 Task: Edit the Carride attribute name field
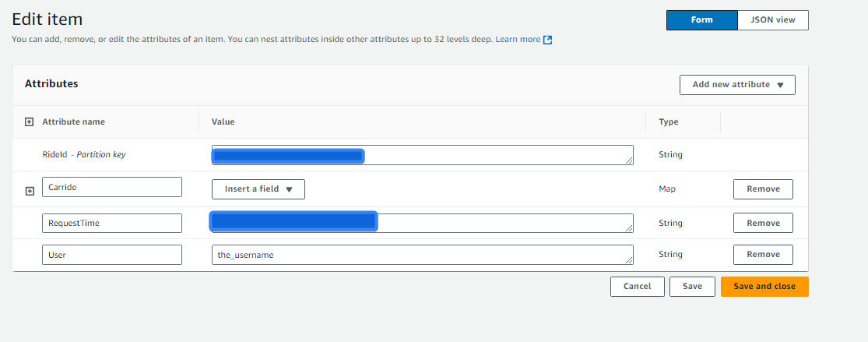(112, 187)
